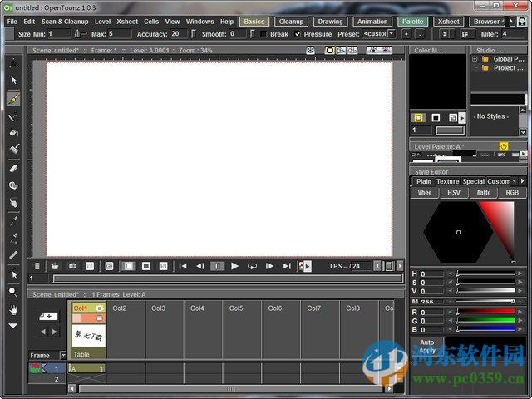532x399 pixels.
Task: Adjust the Hue slider
Action: (485, 273)
